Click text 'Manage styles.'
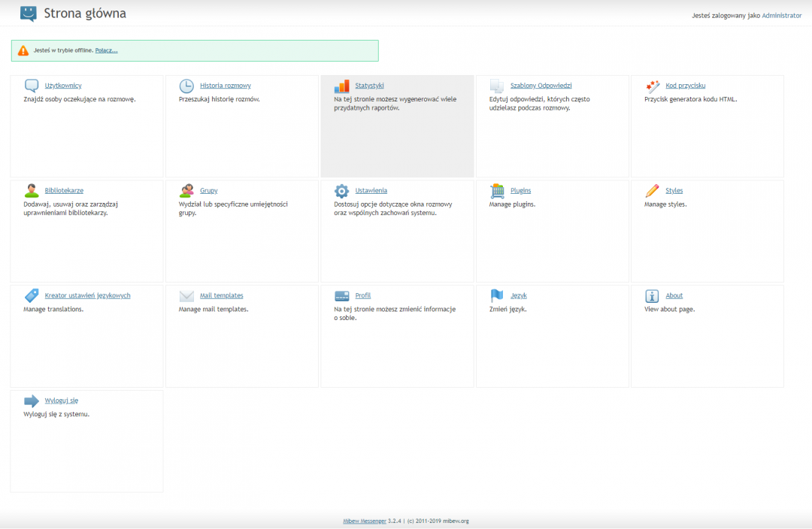Image resolution: width=812 pixels, height=529 pixels. [665, 204]
